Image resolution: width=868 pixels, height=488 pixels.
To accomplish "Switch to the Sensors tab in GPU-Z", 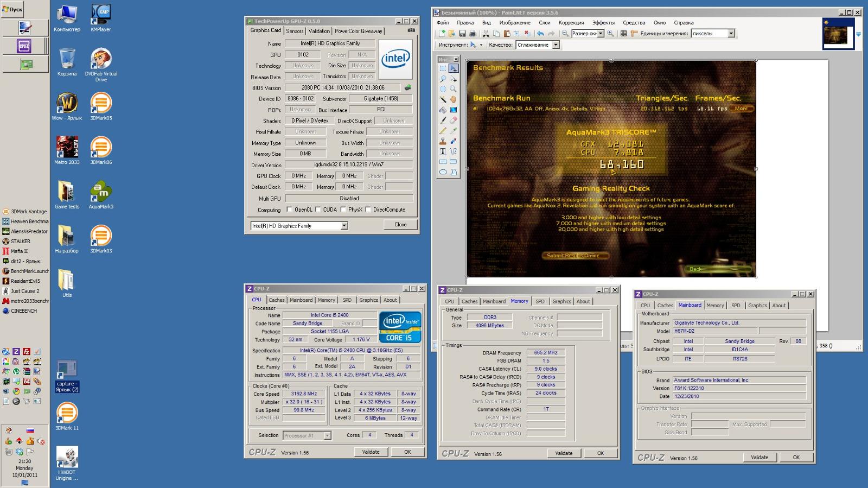I will pyautogui.click(x=295, y=31).
